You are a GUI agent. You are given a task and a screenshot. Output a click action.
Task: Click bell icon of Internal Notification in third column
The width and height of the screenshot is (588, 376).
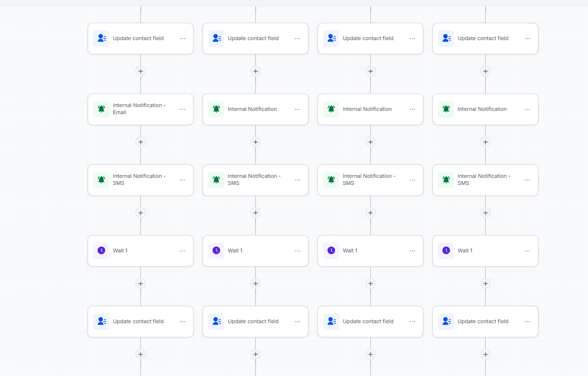click(x=331, y=109)
